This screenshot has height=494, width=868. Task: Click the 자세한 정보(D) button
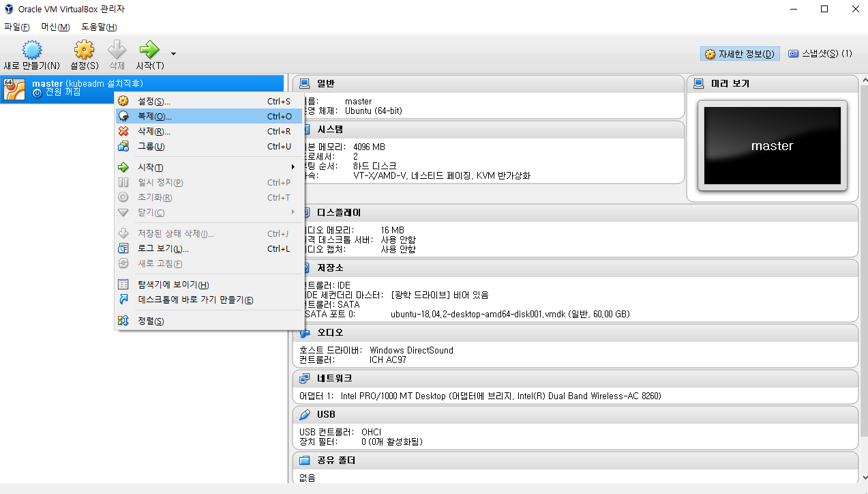tap(740, 54)
